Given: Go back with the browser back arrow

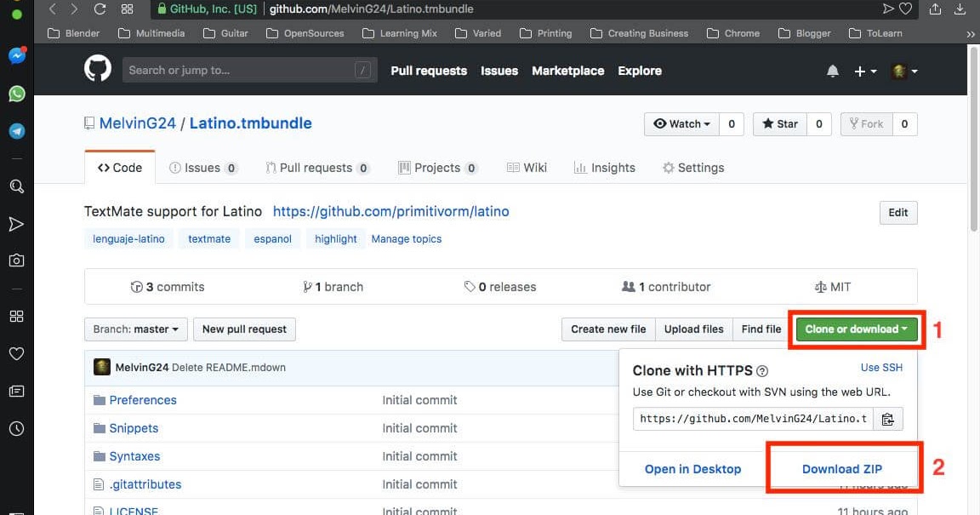Looking at the screenshot, I should click(x=53, y=9).
